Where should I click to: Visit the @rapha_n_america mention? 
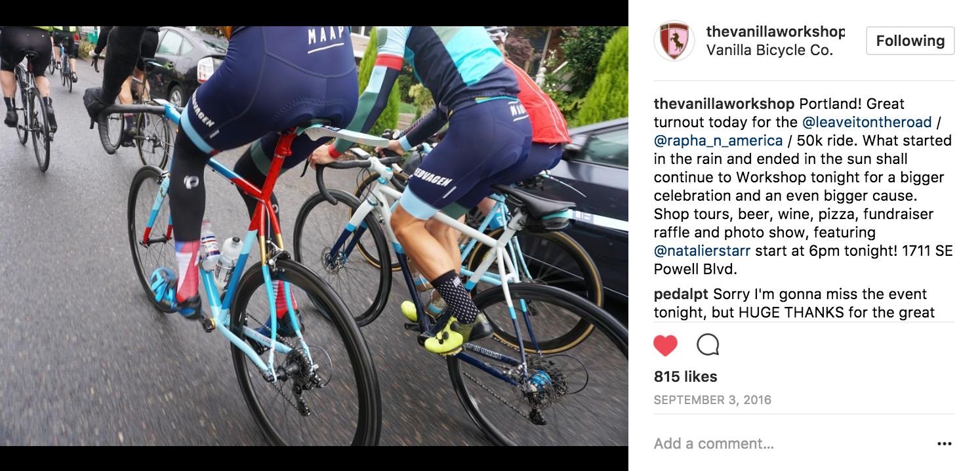[x=718, y=140]
